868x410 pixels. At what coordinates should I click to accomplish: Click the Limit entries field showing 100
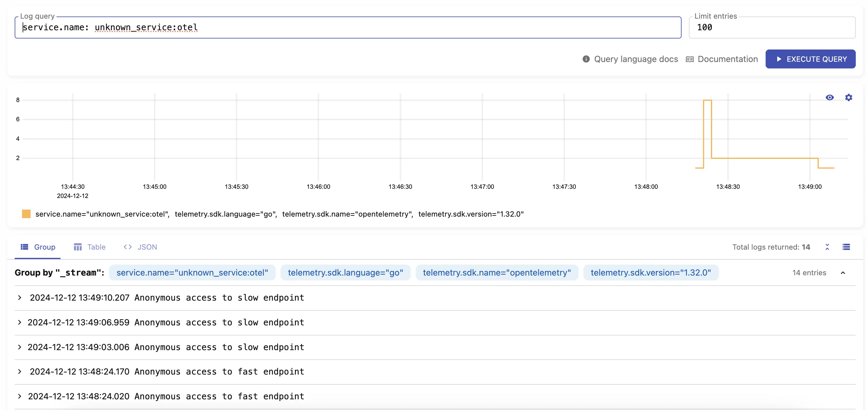tap(772, 27)
